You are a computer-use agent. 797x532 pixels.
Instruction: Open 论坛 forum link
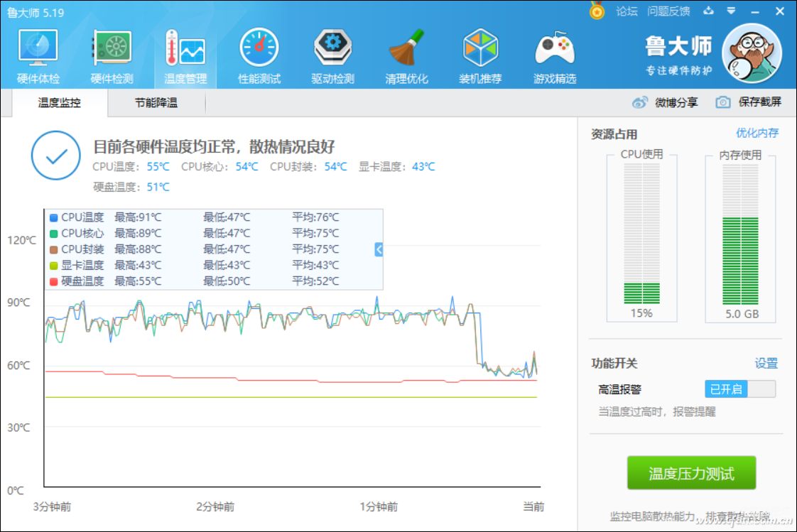click(x=627, y=11)
